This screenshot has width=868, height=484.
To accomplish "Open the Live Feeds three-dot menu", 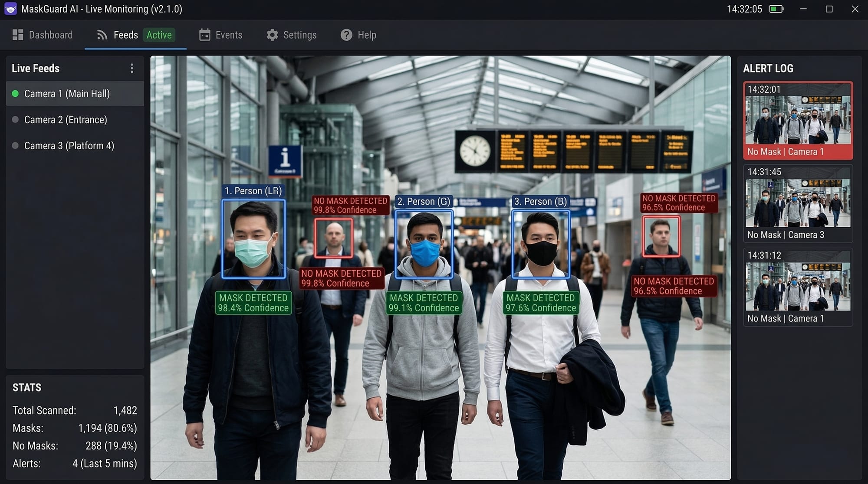I will pos(132,68).
